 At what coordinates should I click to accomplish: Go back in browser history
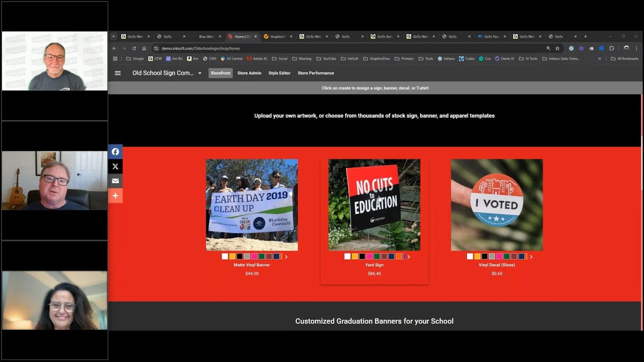click(114, 48)
